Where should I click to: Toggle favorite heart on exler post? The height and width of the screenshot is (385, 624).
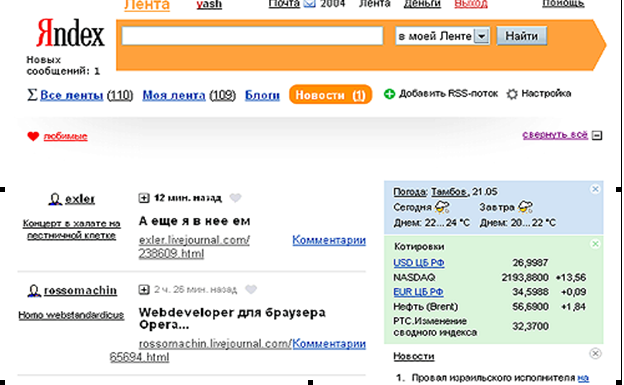[x=236, y=197]
